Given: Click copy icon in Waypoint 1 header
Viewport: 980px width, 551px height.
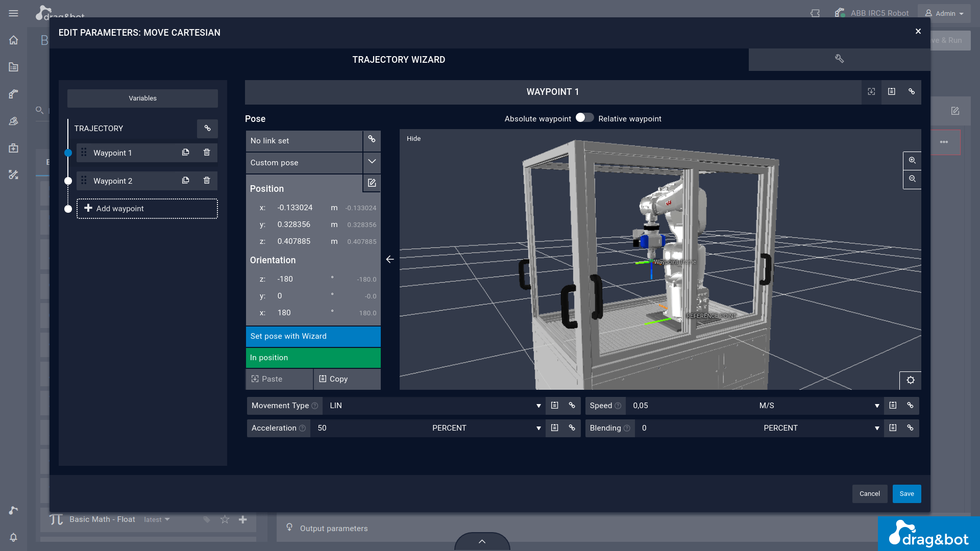Looking at the screenshot, I should coord(891,92).
